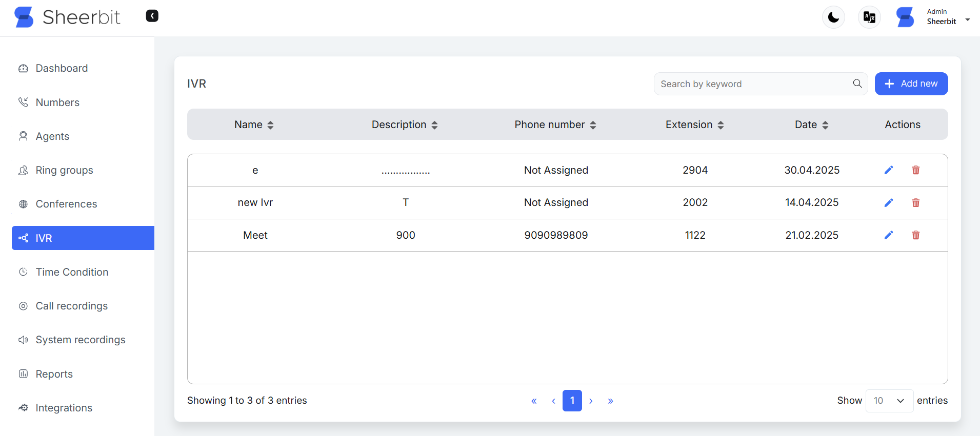
Task: Sort by the Extension column header
Action: [x=694, y=124]
